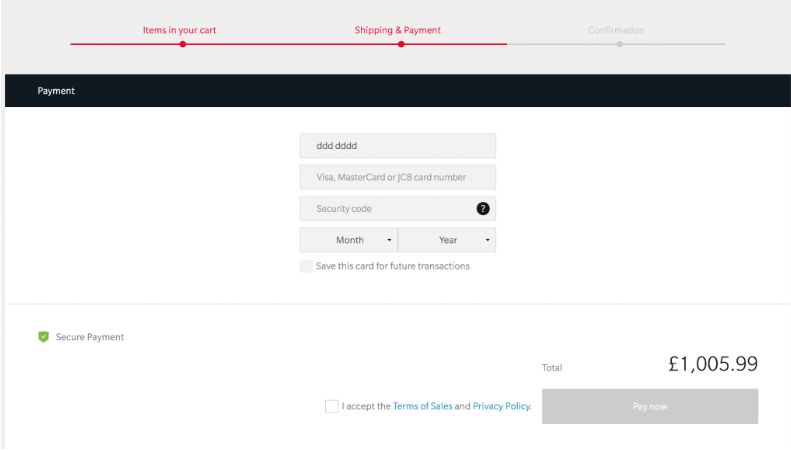Open the Privacy Policy link

coord(502,406)
